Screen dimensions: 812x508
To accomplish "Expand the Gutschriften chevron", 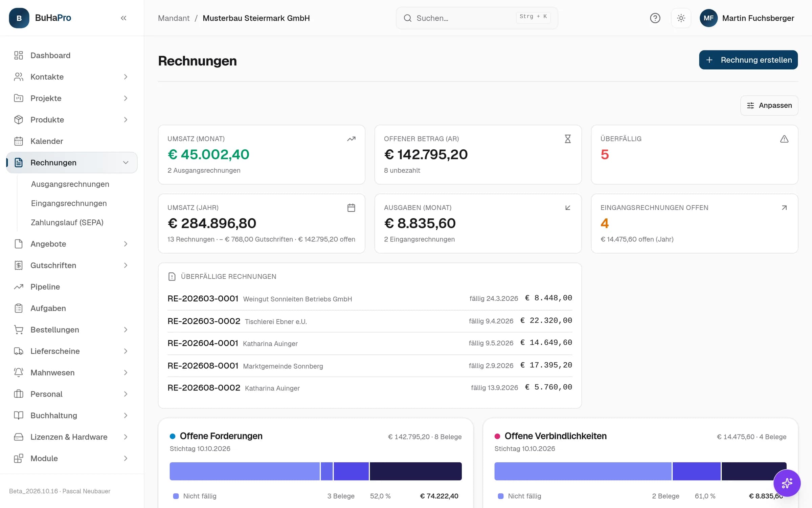I will 126,265.
